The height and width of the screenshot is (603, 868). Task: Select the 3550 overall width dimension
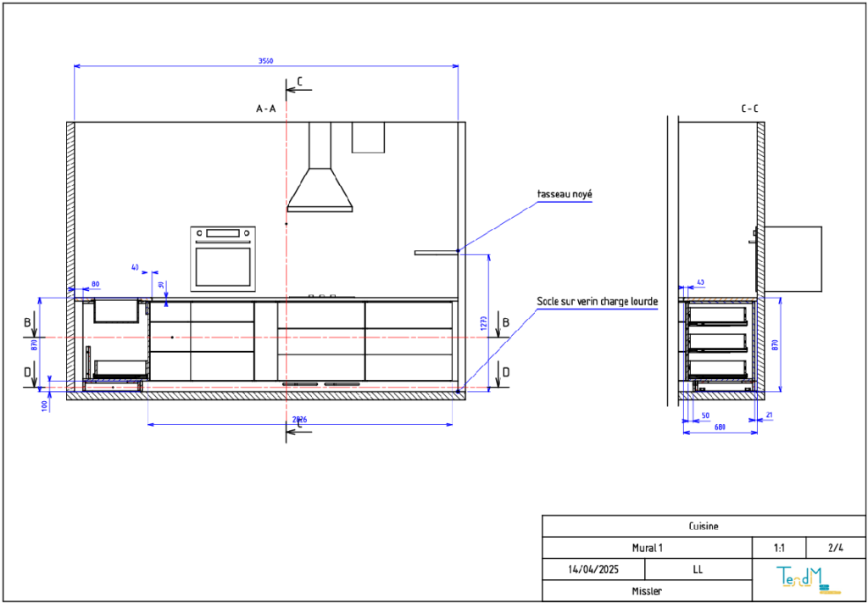pyautogui.click(x=265, y=61)
